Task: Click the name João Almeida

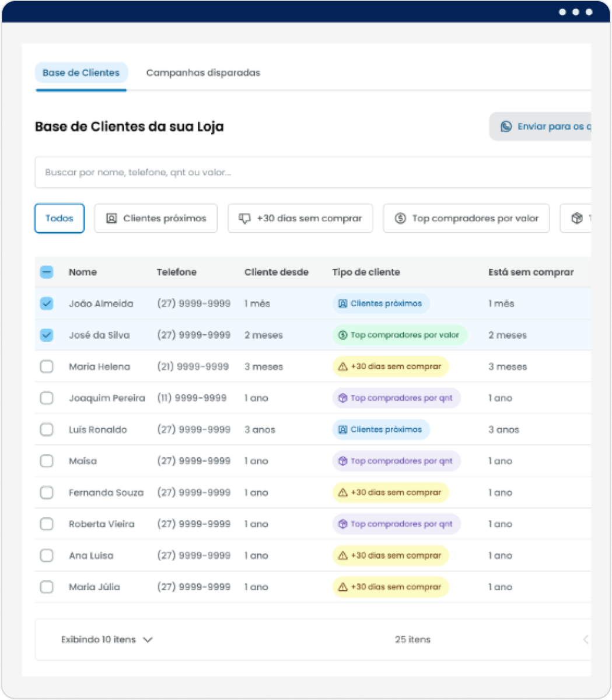Action: 101,303
